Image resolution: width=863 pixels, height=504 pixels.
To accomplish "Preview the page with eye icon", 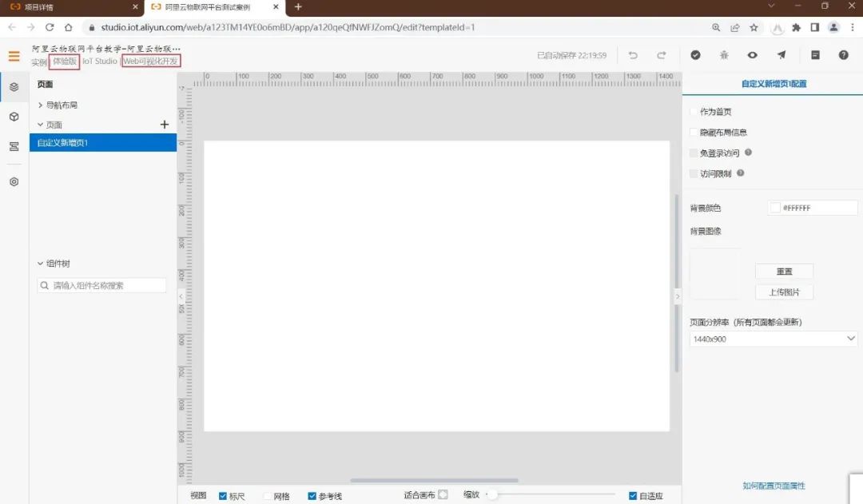I will (753, 55).
